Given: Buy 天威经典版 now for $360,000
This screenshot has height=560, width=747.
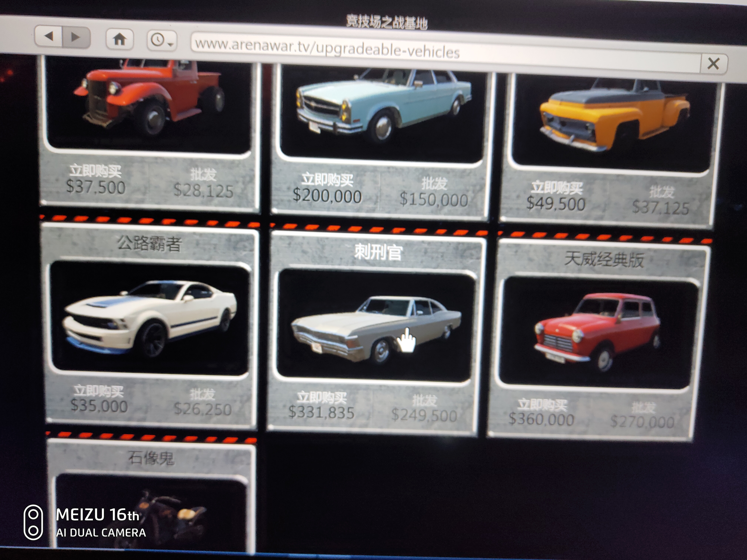Looking at the screenshot, I should pos(541,413).
